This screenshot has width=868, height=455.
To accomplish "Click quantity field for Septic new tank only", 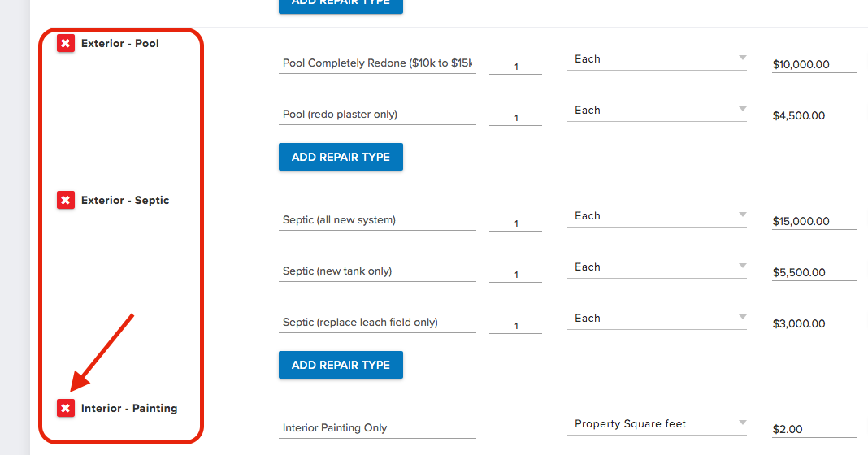I will (515, 275).
